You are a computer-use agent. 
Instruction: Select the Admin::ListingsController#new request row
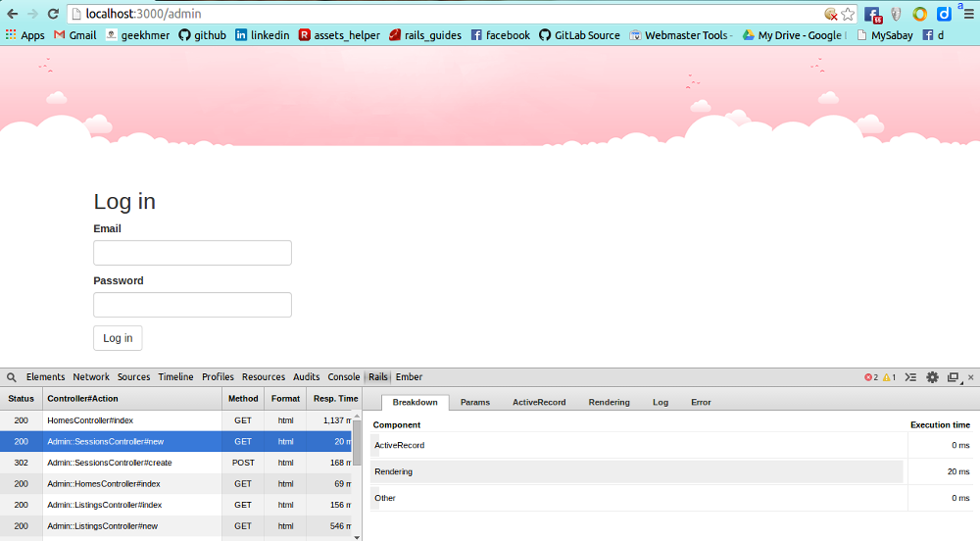176,526
